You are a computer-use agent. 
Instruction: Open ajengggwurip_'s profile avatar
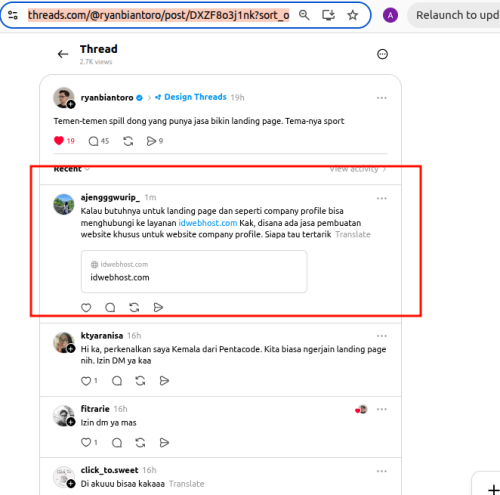(x=64, y=204)
